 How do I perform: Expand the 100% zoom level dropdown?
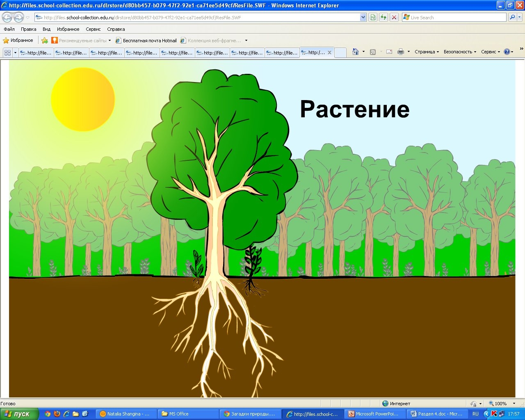point(514,404)
